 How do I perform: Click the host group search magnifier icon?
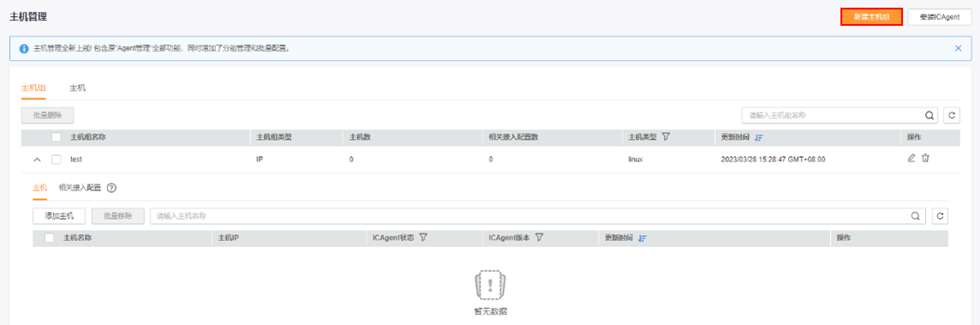pyautogui.click(x=929, y=115)
